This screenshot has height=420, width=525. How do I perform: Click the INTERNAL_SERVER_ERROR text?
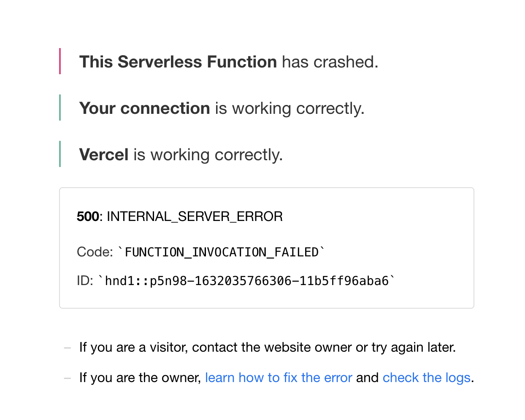click(x=195, y=216)
